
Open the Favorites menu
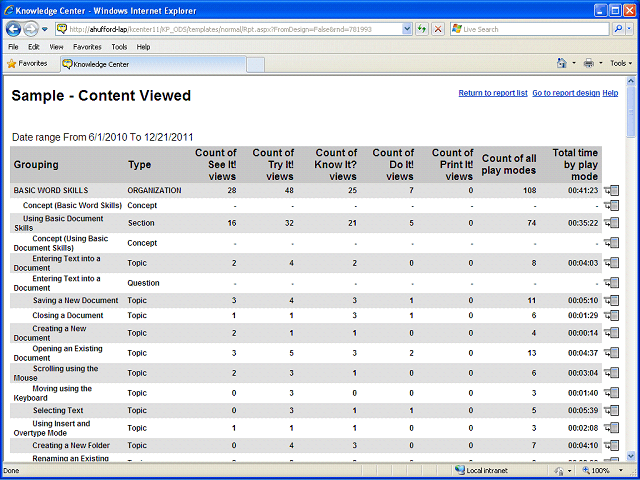[87, 47]
